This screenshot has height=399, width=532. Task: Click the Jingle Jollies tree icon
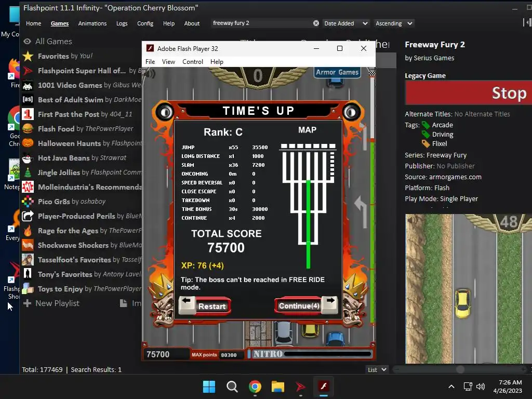click(x=28, y=172)
